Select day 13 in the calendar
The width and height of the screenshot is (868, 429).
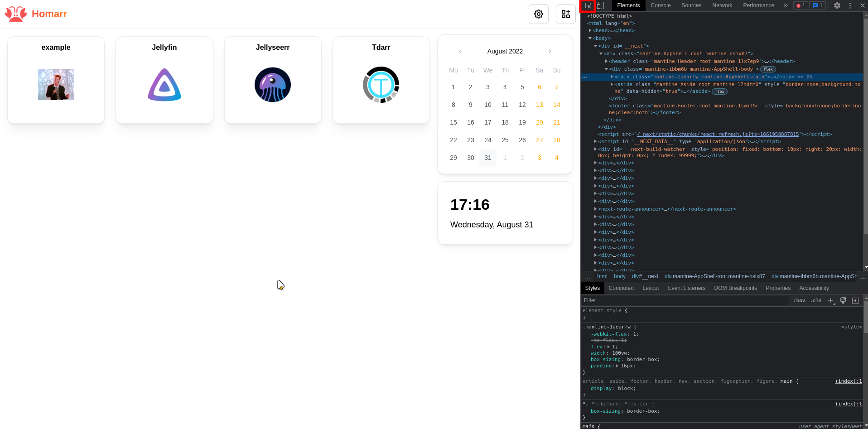click(x=540, y=105)
